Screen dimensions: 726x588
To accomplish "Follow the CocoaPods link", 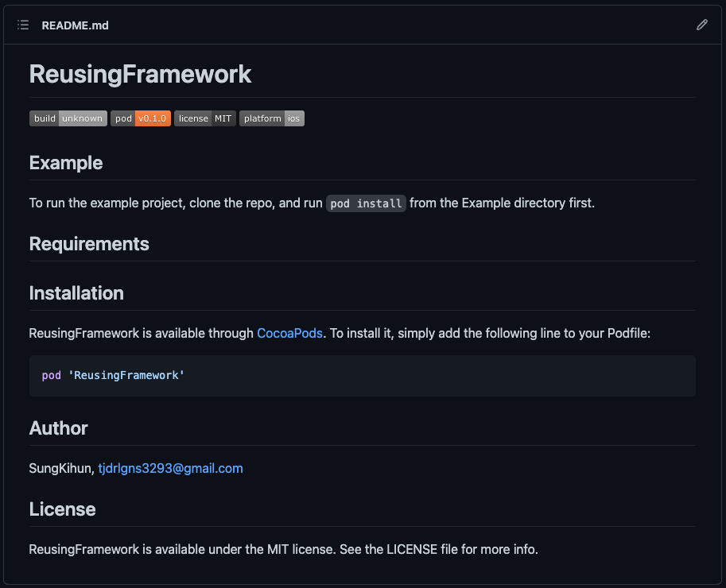I will pos(290,333).
